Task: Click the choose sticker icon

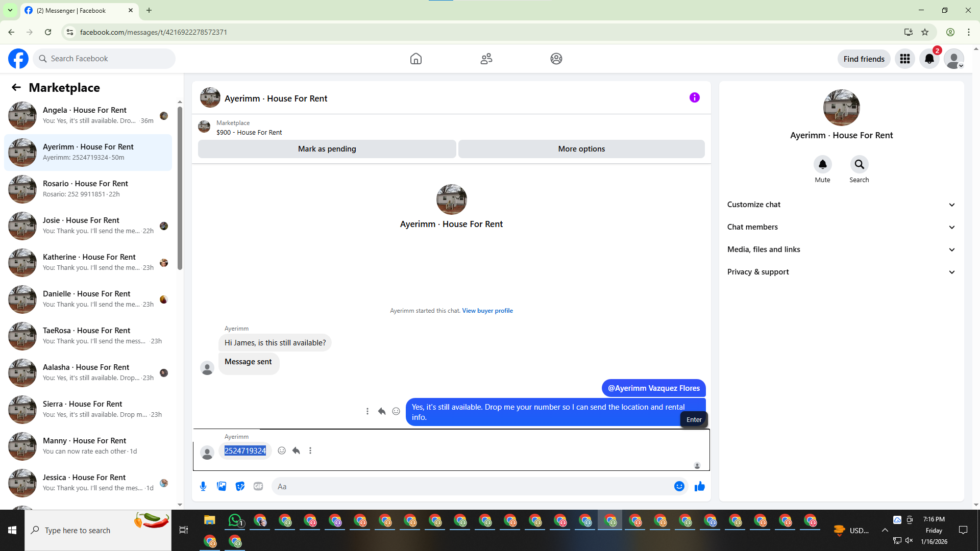Action: [x=240, y=486]
